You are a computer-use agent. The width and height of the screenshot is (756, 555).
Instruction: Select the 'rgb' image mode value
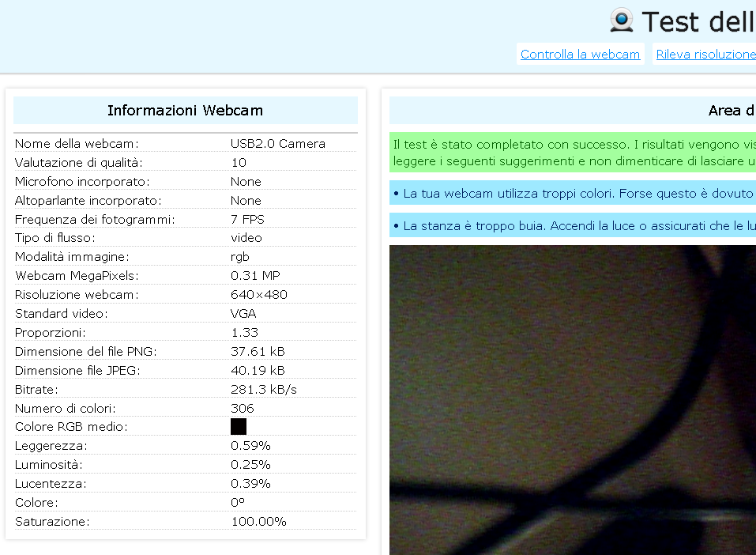tap(239, 257)
